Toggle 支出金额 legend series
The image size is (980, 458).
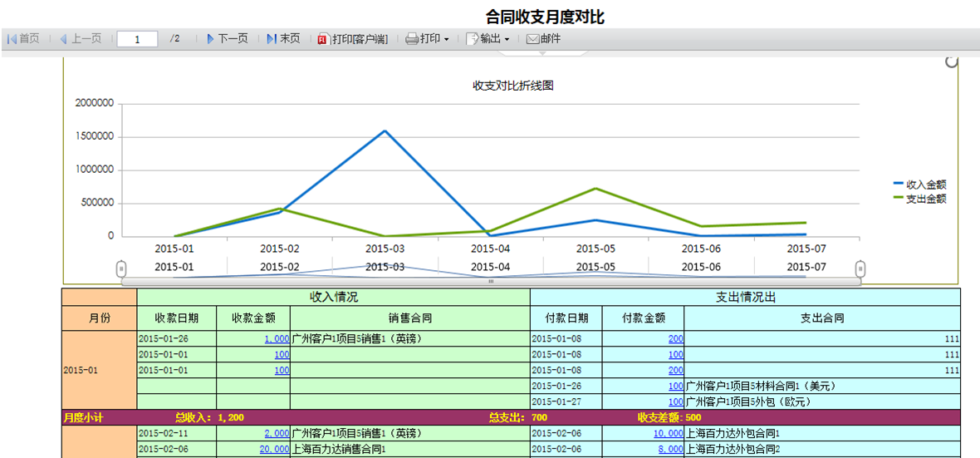919,199
